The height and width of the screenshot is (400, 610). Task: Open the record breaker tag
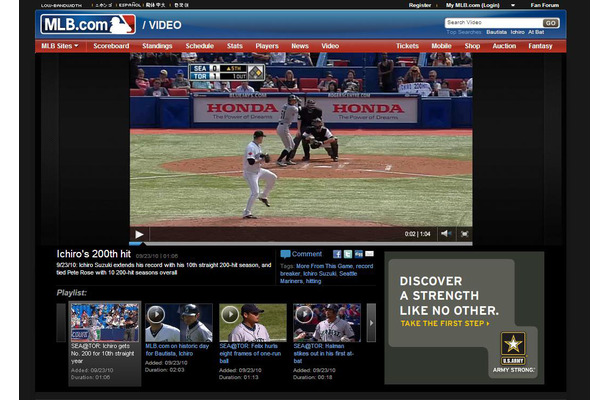point(327,270)
